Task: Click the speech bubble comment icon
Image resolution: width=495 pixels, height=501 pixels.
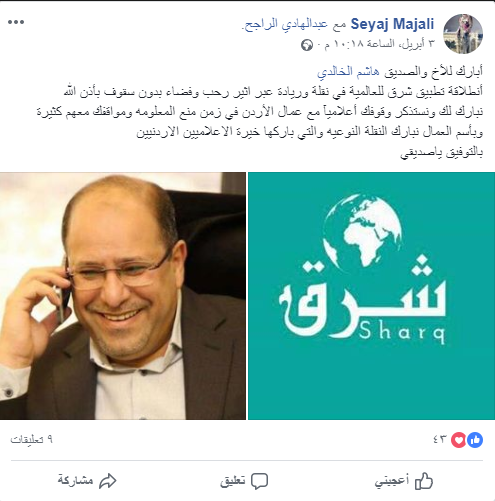Action: pyautogui.click(x=259, y=481)
